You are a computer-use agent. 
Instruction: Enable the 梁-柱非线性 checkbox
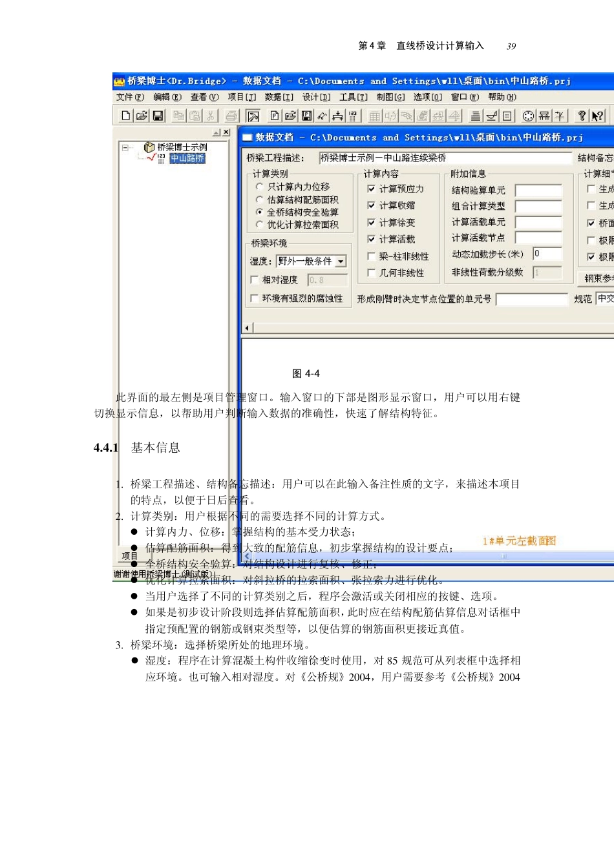click(x=371, y=256)
